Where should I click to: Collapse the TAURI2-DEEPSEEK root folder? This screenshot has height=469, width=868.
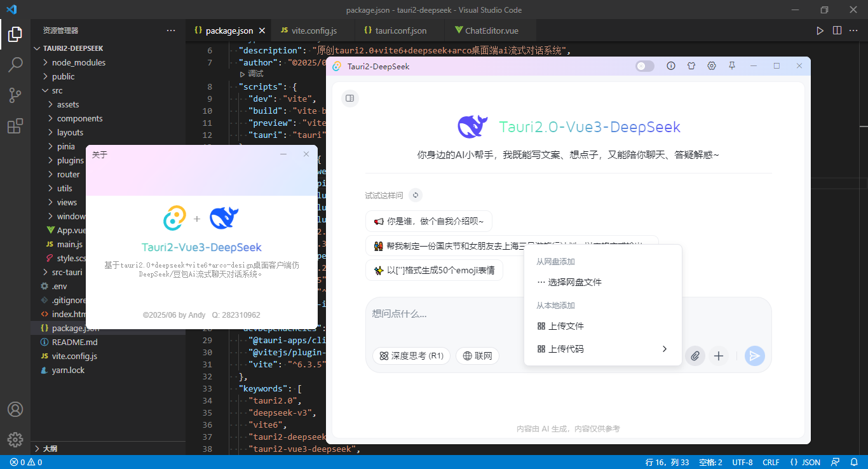pyautogui.click(x=108, y=48)
